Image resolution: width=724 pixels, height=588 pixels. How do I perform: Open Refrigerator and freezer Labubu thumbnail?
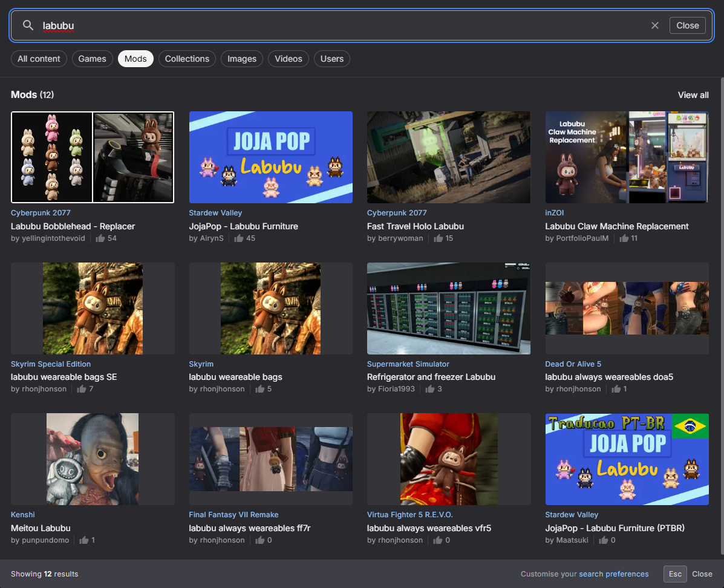pyautogui.click(x=449, y=309)
